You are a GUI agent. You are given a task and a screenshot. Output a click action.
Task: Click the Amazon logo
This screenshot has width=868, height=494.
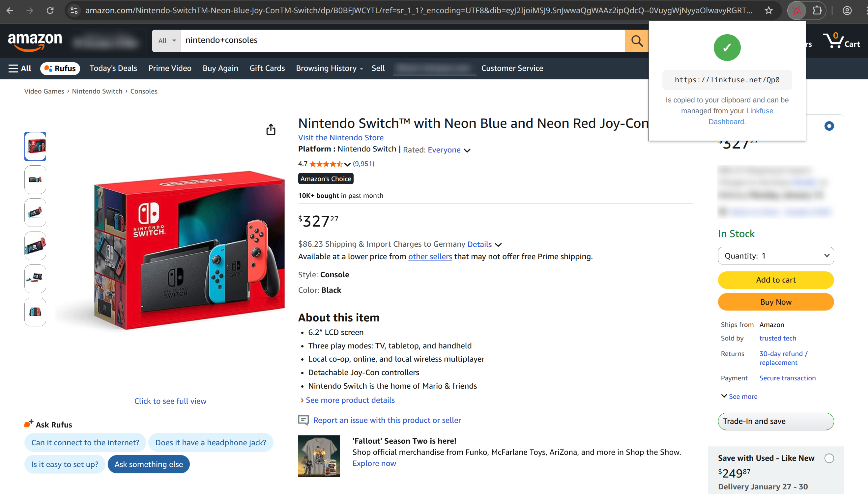click(35, 41)
